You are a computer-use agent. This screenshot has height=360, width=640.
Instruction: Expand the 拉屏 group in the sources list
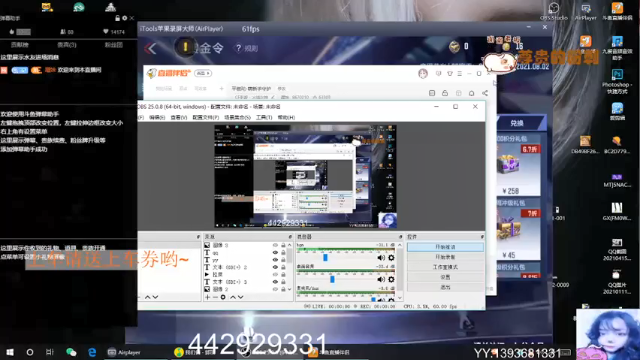[x=207, y=275]
